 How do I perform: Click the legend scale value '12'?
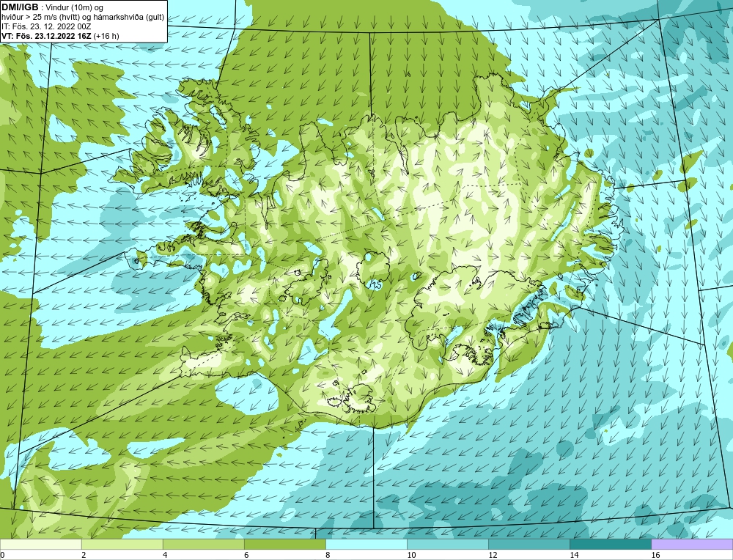[493, 555]
